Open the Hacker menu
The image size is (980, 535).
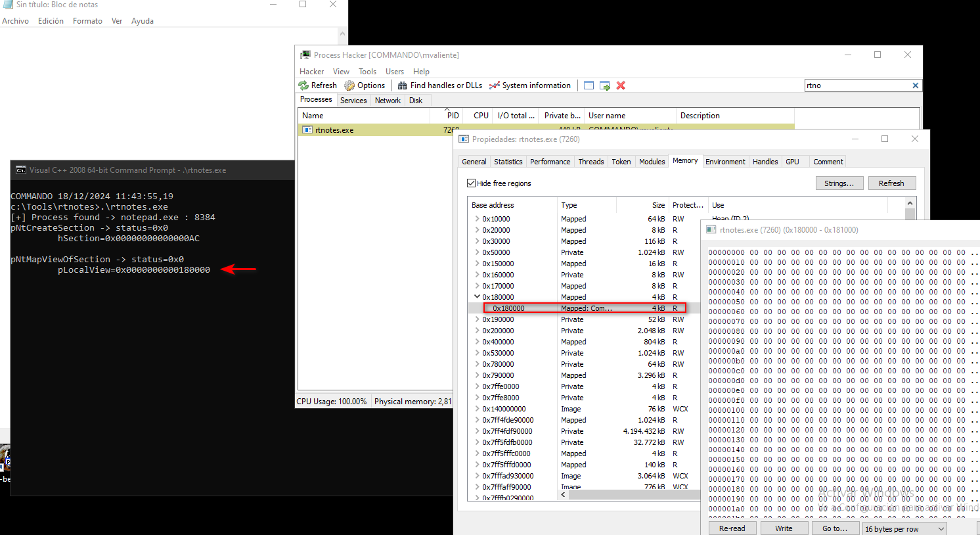click(x=311, y=72)
